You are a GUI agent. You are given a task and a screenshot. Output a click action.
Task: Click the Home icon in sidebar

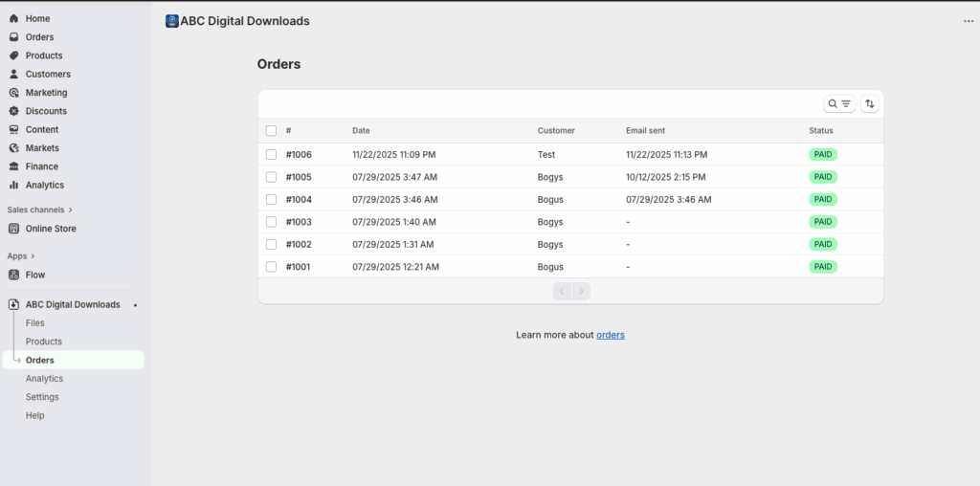click(13, 18)
